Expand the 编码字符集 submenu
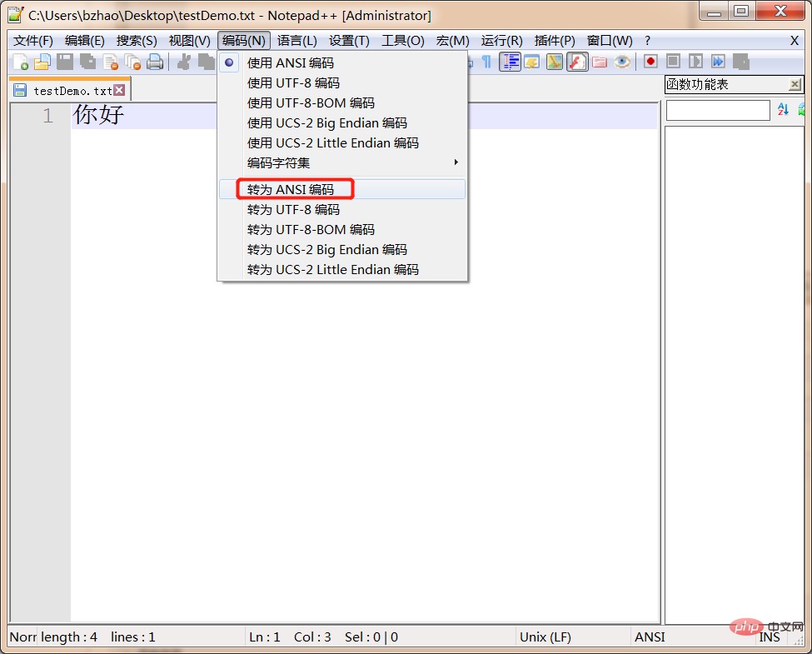The width and height of the screenshot is (812, 654). [342, 162]
